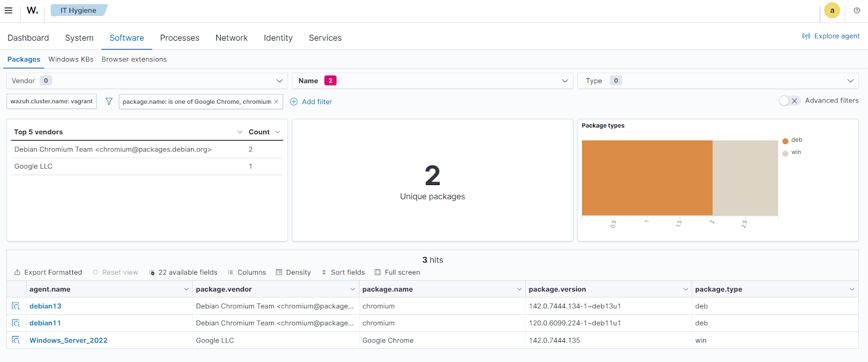This screenshot has width=868, height=362.
Task: Click the Full screen expand icon
Action: [x=378, y=272]
